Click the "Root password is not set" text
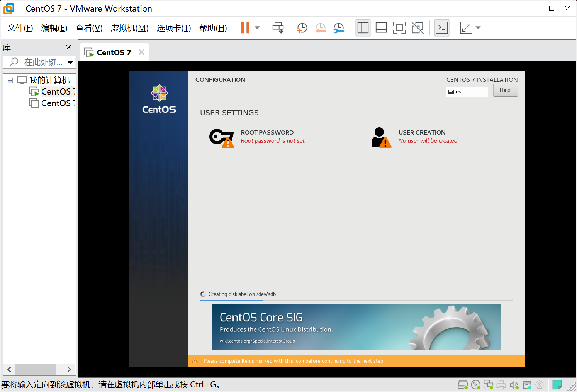Viewport: 577px width, 392px height. coord(273,141)
